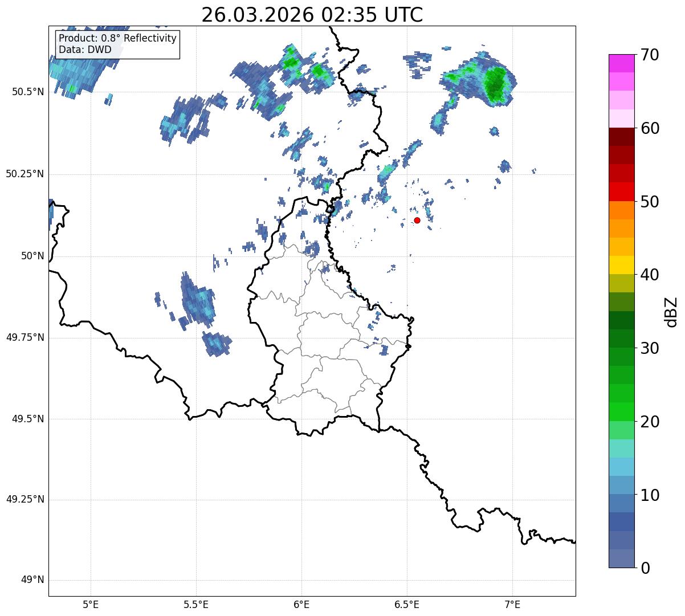The width and height of the screenshot is (685, 616).
Task: Click the bright red swatch above 50
Action: click(621, 192)
